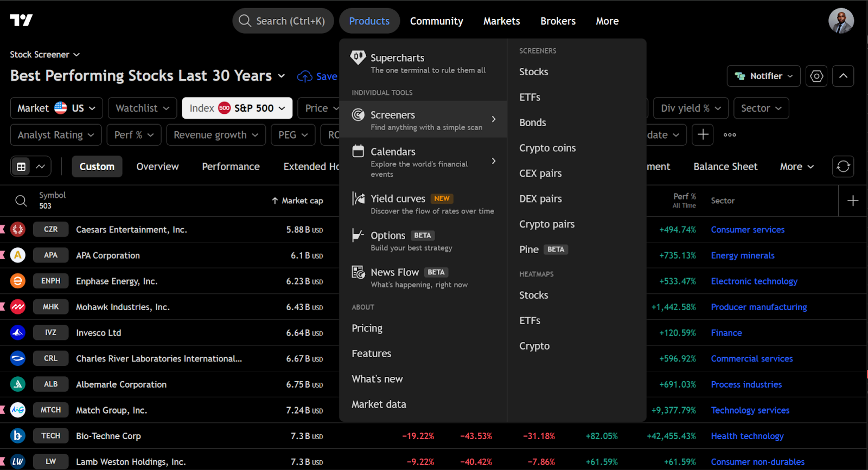The image size is (868, 470).
Task: Click the symbol search magnifier icon
Action: point(21,201)
